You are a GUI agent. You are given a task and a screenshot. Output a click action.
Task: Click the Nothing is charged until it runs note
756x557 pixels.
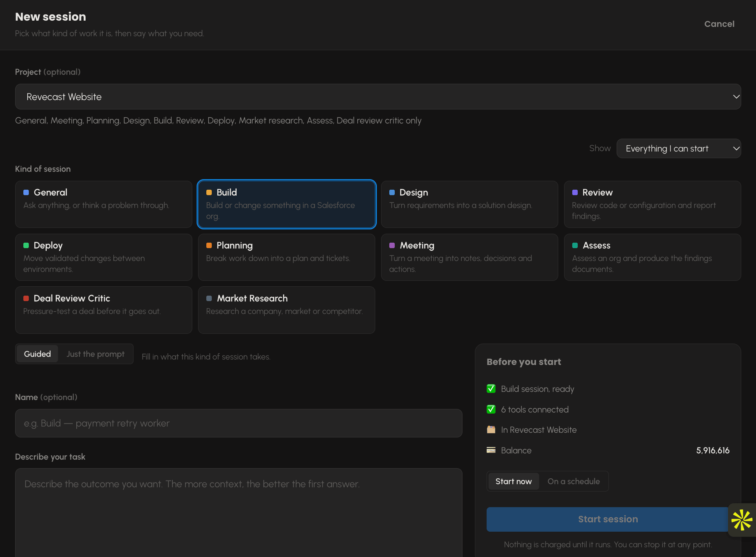608,545
